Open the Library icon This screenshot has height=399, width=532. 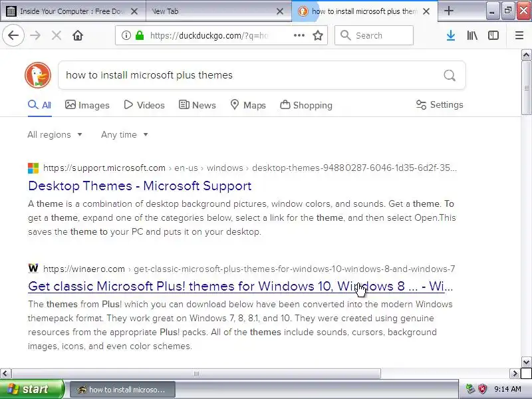pyautogui.click(x=472, y=35)
